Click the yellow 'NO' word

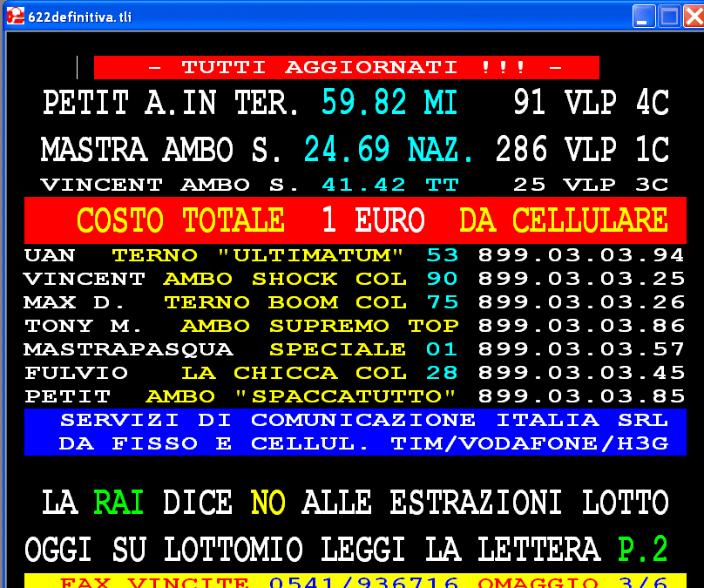coord(268,503)
